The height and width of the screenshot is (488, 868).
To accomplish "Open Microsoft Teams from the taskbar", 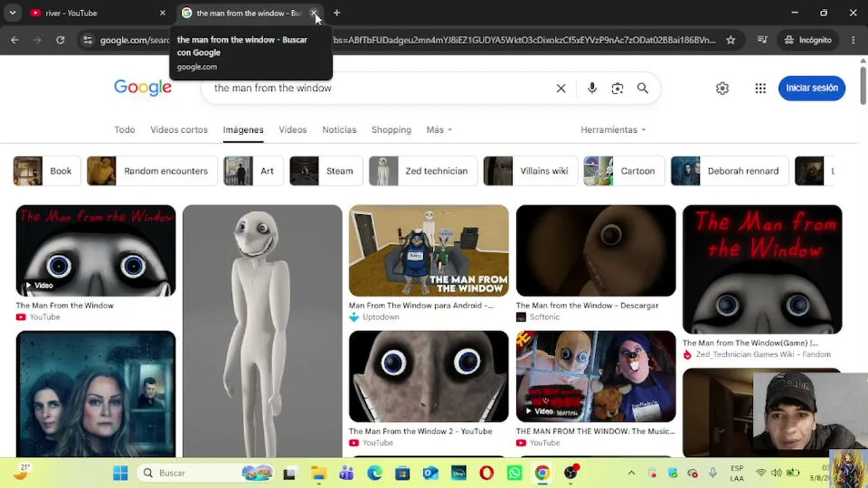I will [347, 472].
